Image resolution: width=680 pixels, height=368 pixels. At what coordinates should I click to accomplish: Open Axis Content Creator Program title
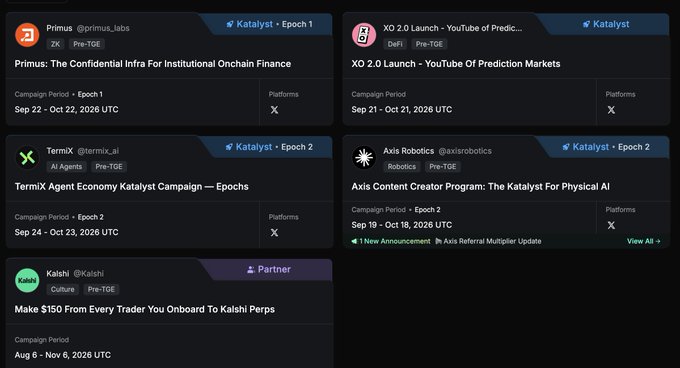click(481, 186)
